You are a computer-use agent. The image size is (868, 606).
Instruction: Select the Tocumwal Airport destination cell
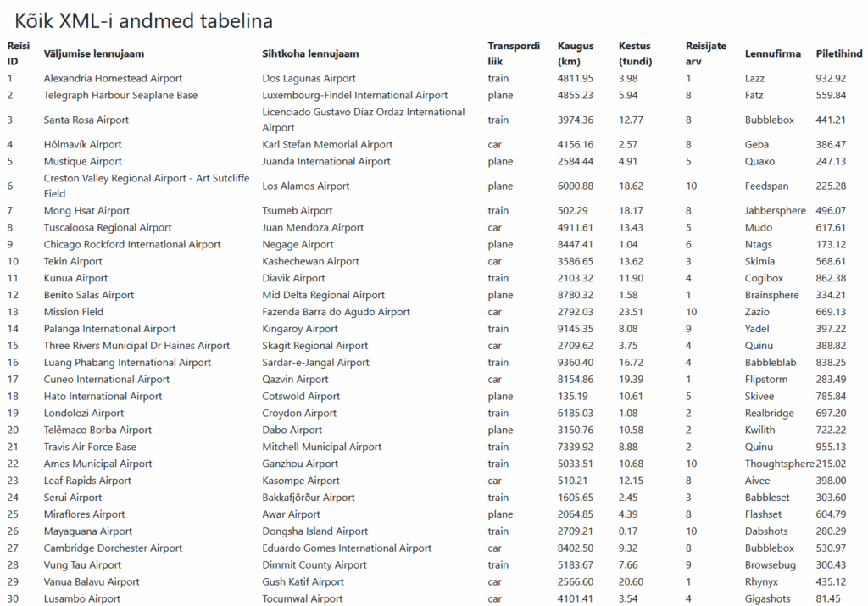pos(303,599)
